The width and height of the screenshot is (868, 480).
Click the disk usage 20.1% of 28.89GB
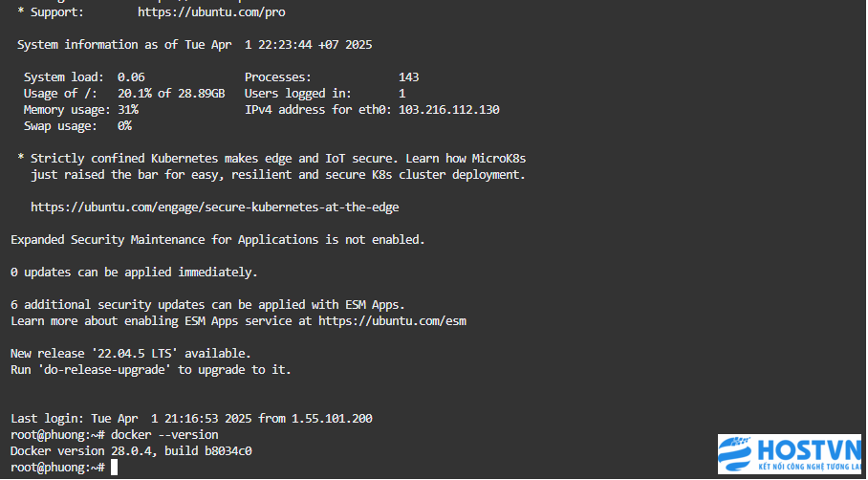tap(171, 94)
